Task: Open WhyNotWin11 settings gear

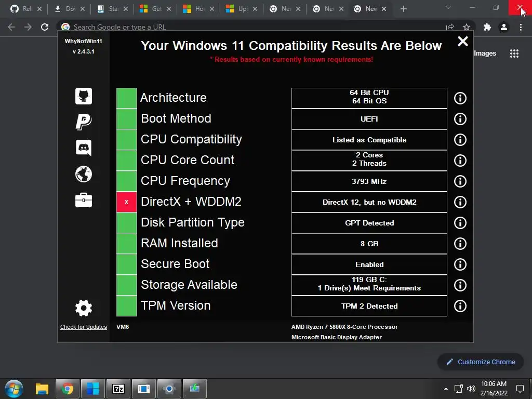Action: coord(84,308)
